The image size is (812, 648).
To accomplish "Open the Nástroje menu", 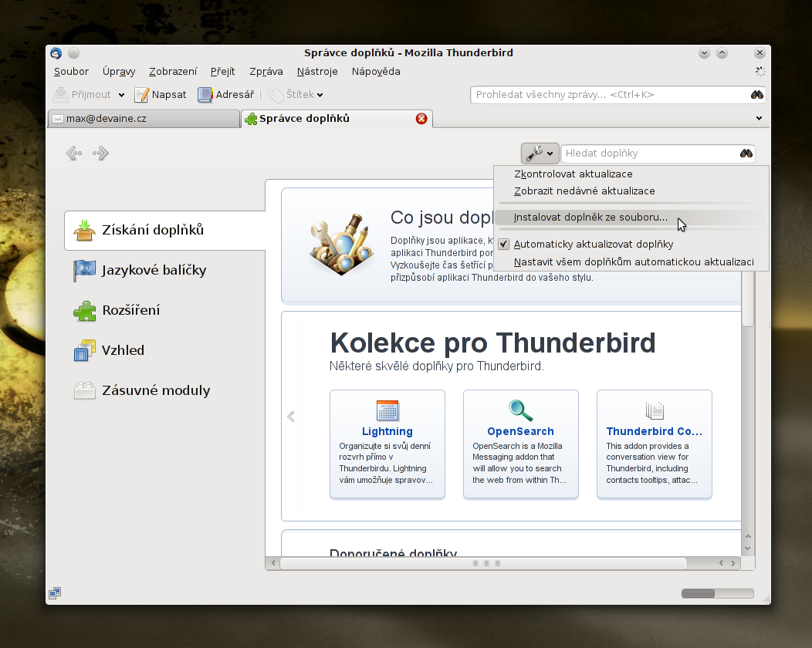I will pos(317,72).
